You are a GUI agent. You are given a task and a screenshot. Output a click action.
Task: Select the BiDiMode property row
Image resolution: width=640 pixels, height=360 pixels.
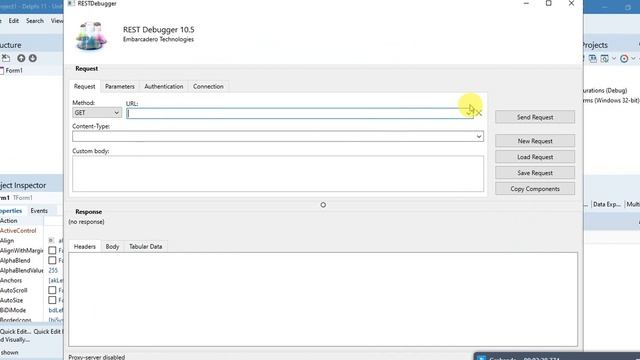pos(31,310)
